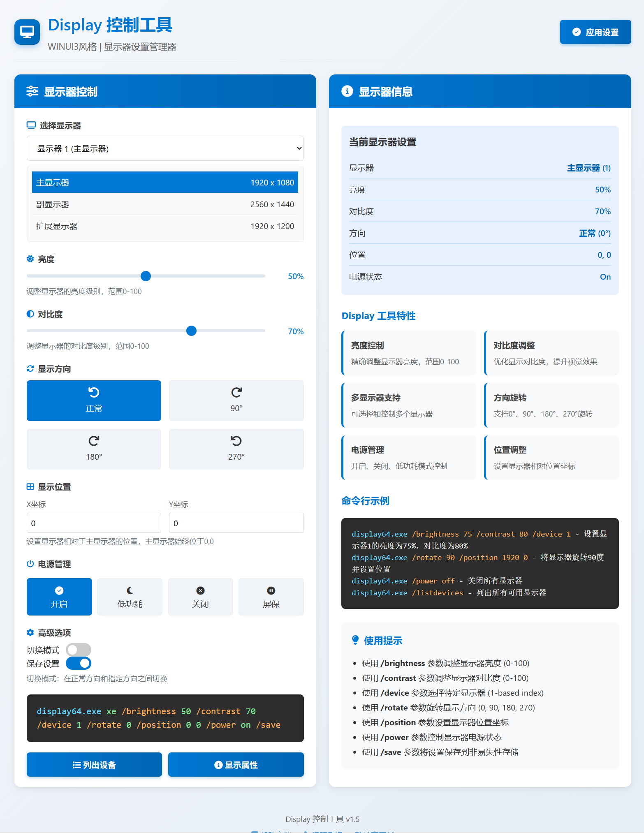Click the sliders icon beside 显示器控制
This screenshot has width=644, height=833.
point(32,91)
